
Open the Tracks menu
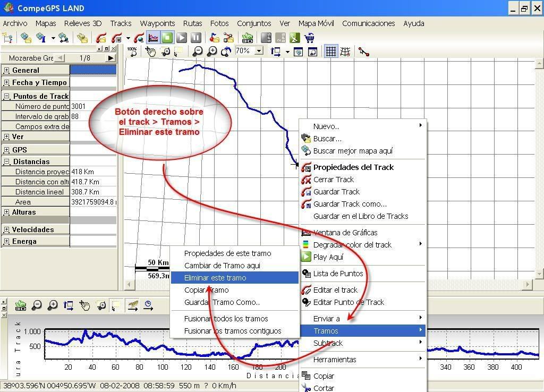click(121, 23)
